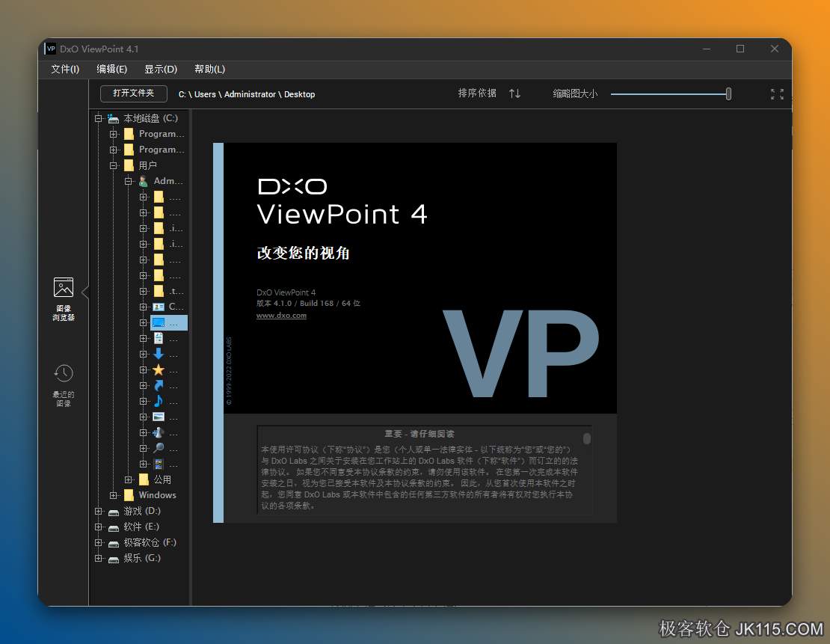
Task: Open the 文件(I) menu
Action: coord(65,69)
